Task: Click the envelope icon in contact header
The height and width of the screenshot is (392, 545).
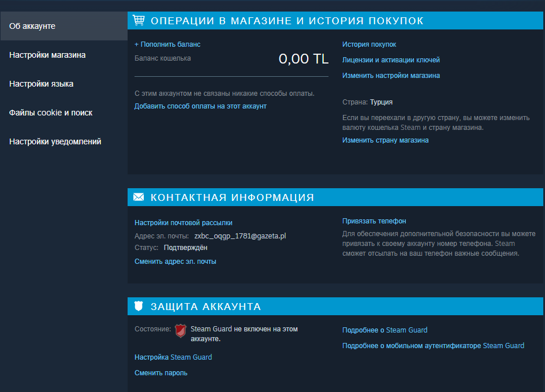Action: pos(139,197)
